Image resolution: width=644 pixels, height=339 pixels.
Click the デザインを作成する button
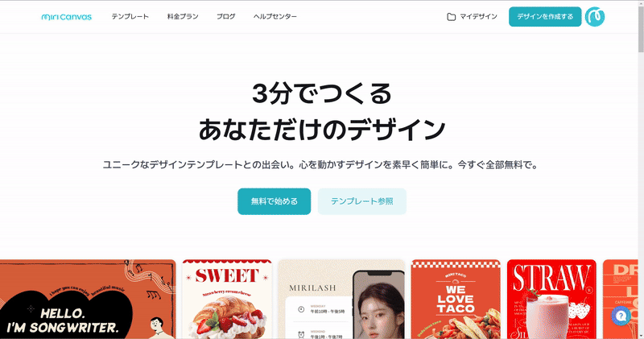545,16
